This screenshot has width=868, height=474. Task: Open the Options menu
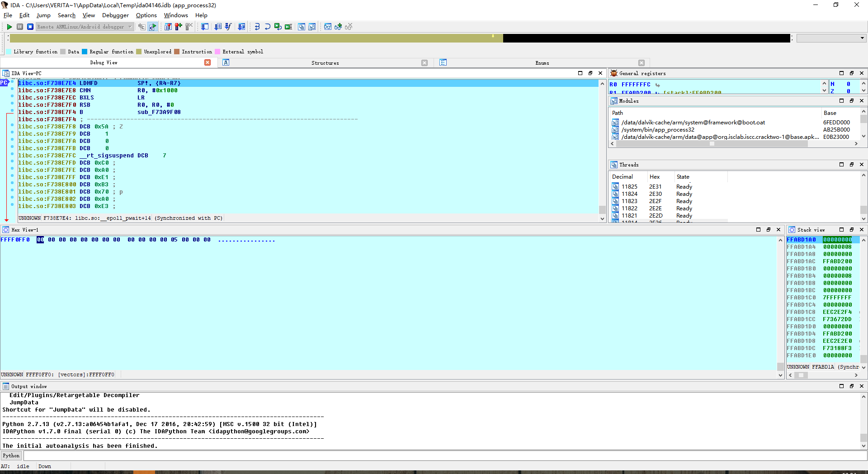tap(146, 15)
